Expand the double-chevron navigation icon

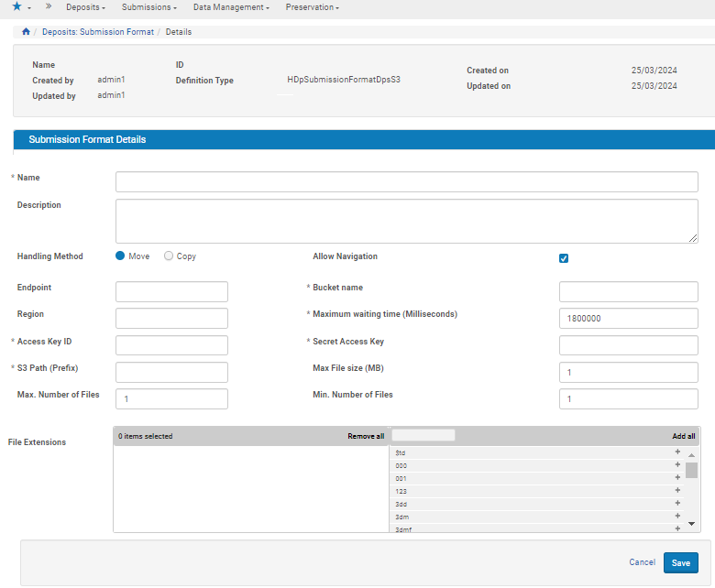tap(49, 6)
